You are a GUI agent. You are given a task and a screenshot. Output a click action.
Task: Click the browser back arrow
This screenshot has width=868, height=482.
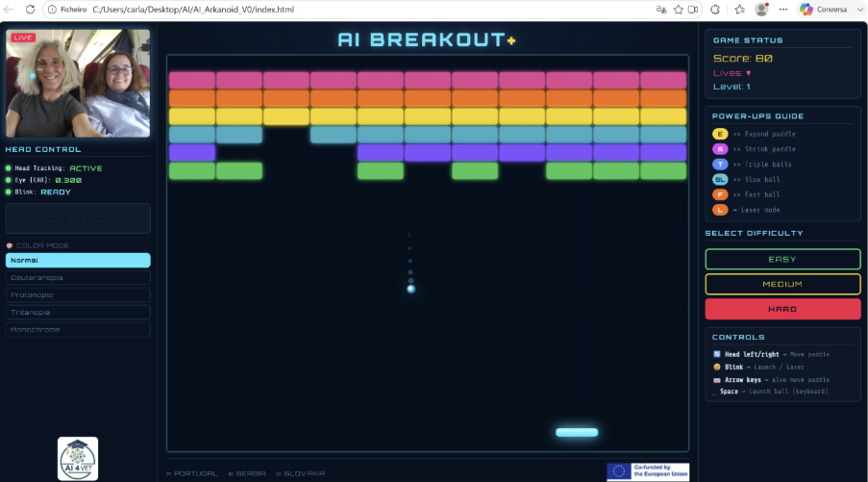9,10
